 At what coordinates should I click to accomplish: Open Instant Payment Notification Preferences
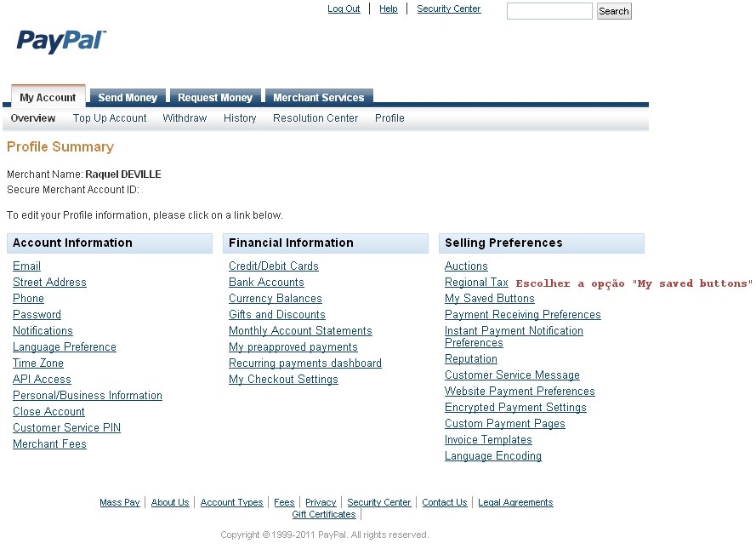tap(514, 337)
